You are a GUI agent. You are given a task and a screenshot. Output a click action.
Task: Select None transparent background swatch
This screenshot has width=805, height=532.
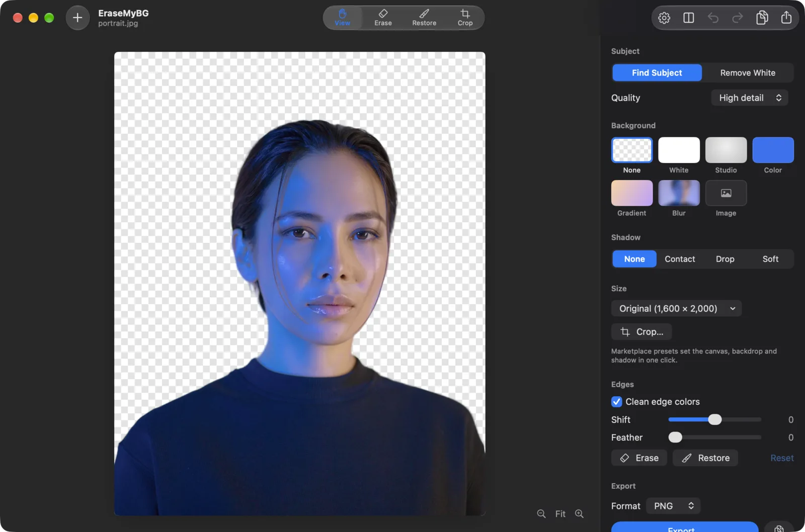[632, 150]
